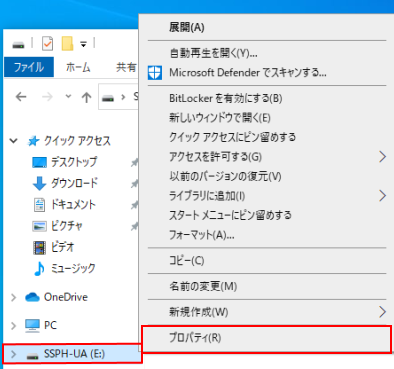Click the new folder icon in the title bar
This screenshot has height=369, width=394.
pos(67,43)
